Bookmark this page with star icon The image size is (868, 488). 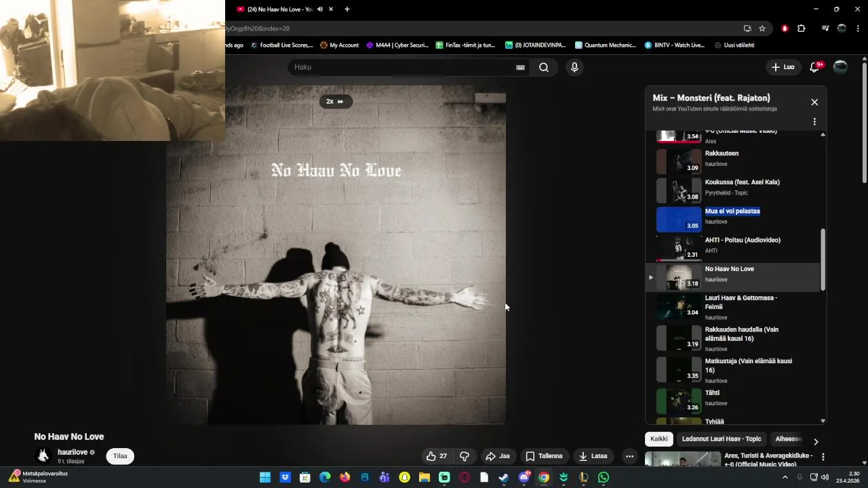762,28
